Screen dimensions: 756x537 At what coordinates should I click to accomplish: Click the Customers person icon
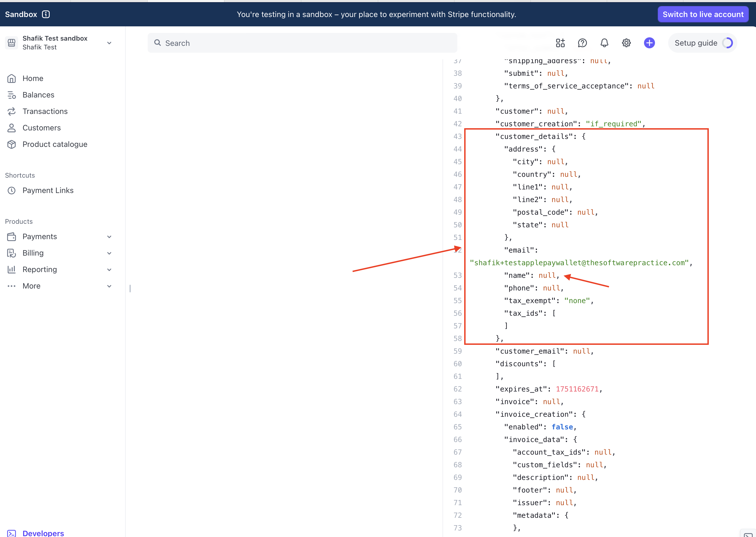pyautogui.click(x=12, y=128)
